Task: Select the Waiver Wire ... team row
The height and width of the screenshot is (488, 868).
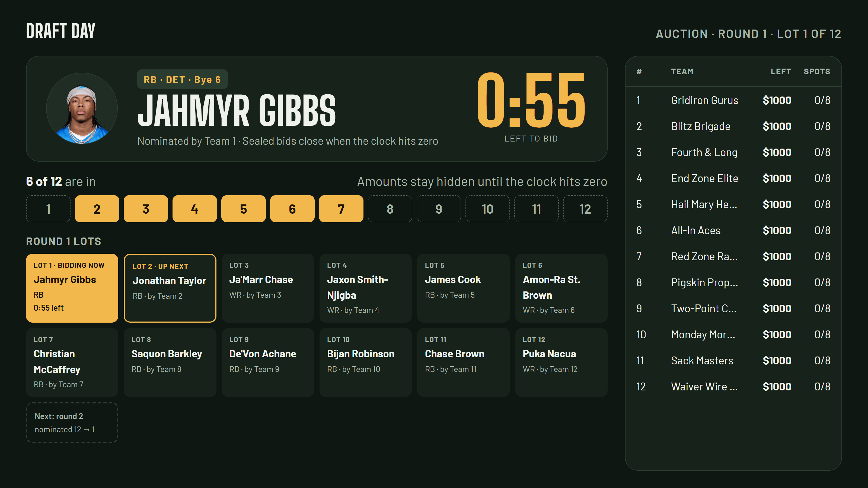Action: tap(733, 387)
